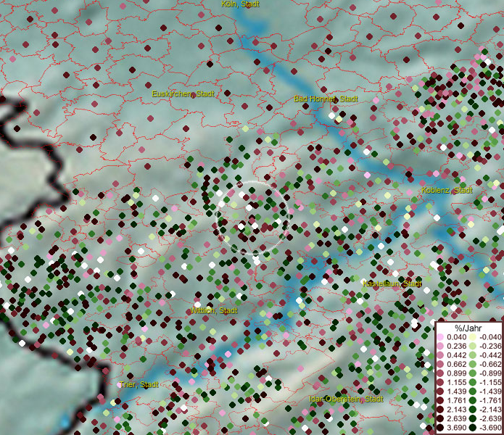The height and width of the screenshot is (435, 504).
Task: Click the Euskirchen, Stadt map label
Action: point(183,94)
